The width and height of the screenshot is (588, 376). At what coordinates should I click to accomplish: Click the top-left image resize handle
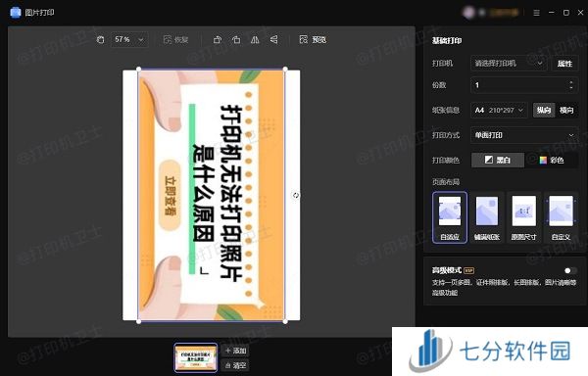coord(139,69)
